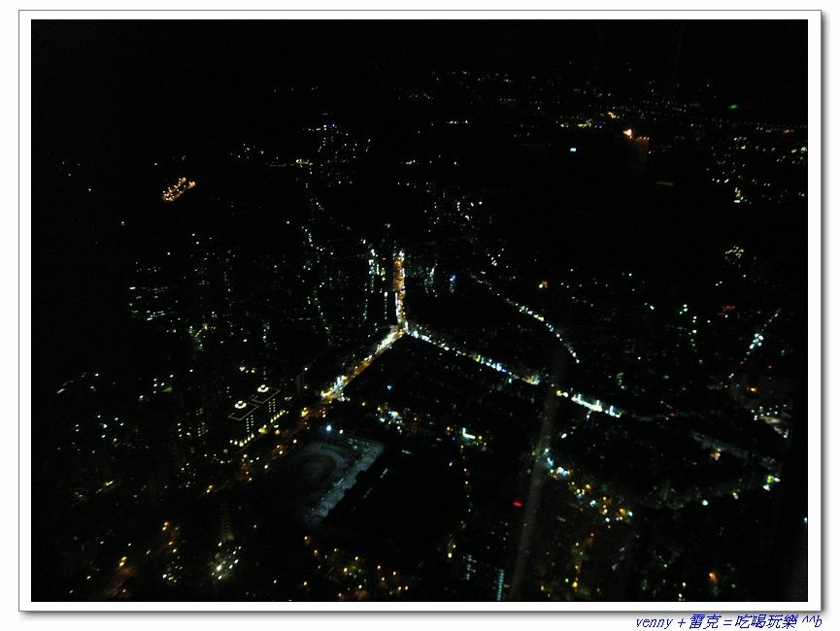Click the night city aerial photo
Viewport: 840px width, 631px height.
point(420,311)
